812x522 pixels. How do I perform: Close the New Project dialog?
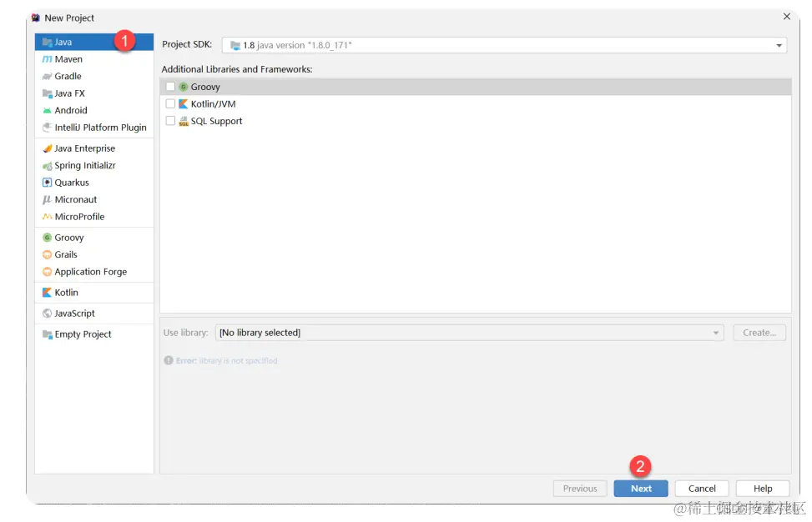click(787, 17)
